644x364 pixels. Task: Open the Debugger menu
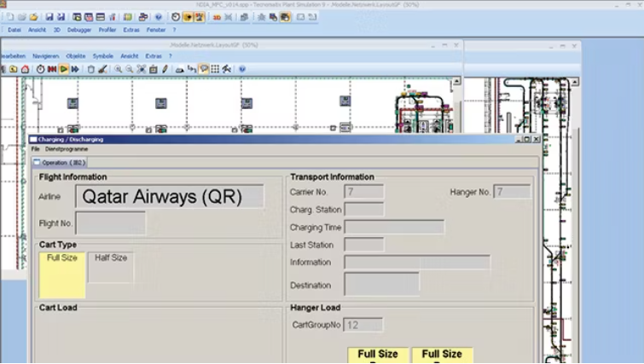pos(79,30)
